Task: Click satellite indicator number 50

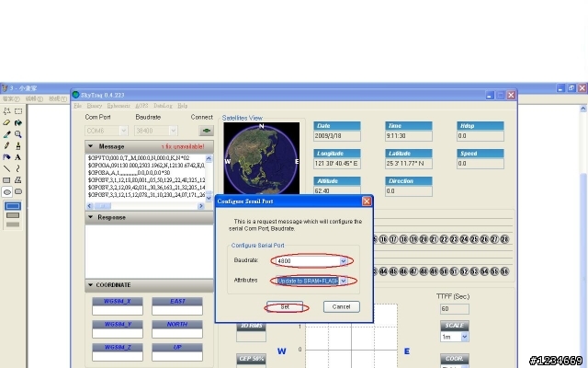Action: pyautogui.click(x=444, y=271)
